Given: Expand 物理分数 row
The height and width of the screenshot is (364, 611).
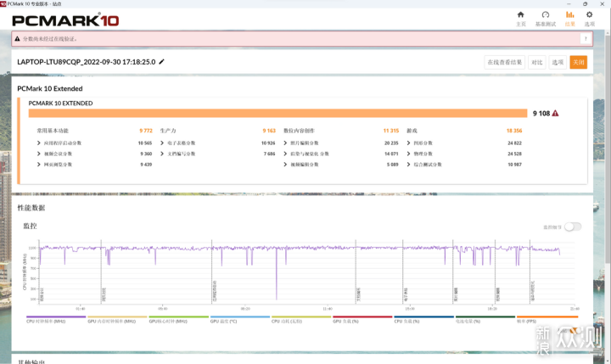Looking at the screenshot, I should point(408,154).
